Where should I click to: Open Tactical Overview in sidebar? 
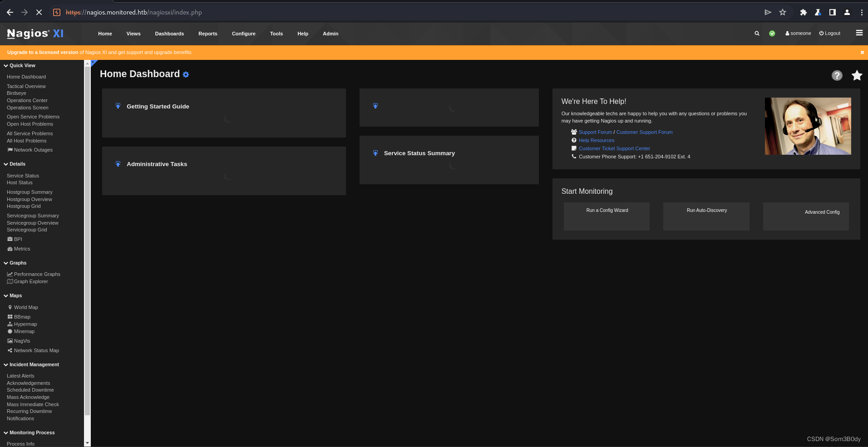click(26, 86)
